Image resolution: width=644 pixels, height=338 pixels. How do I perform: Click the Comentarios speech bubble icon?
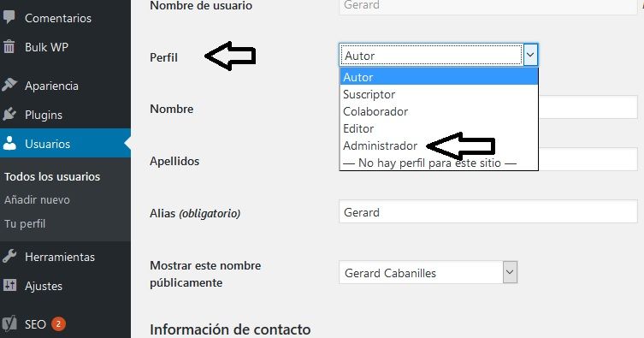(9, 17)
